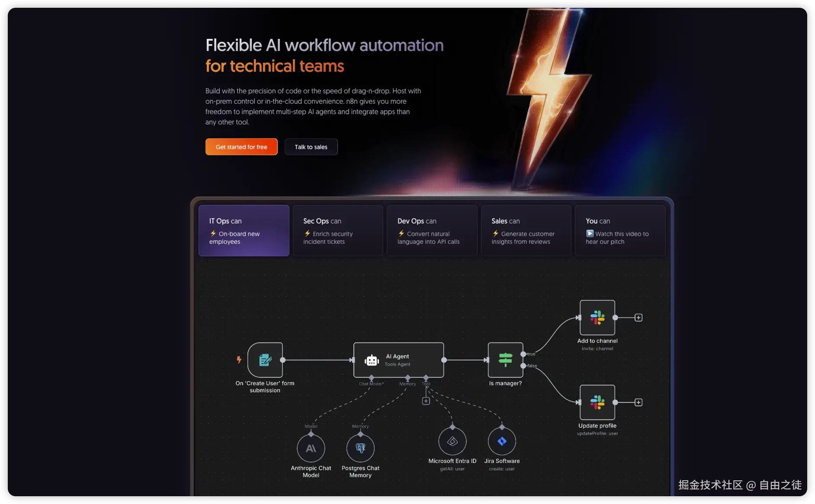Click the 'Microsoft Entra ID' label
The width and height of the screenshot is (815, 504).
452,461
